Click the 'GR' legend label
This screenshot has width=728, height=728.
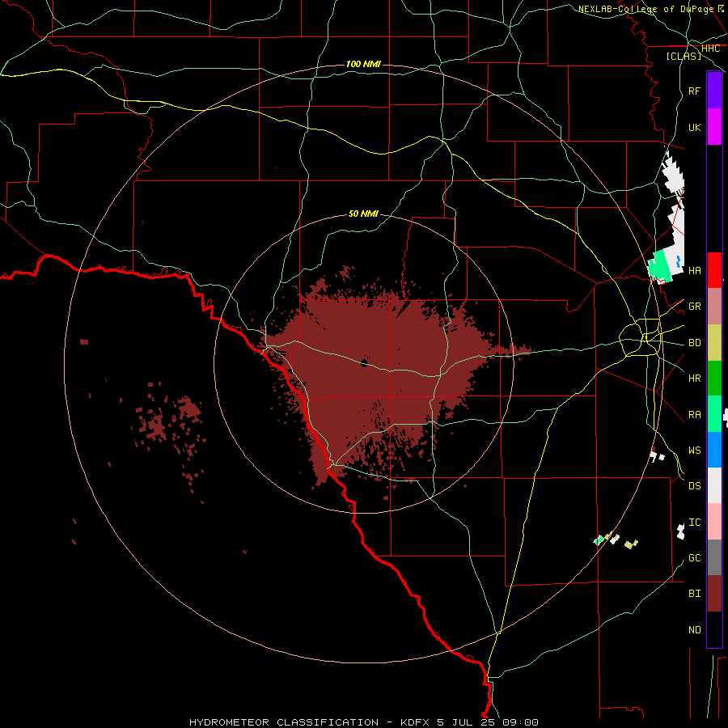pos(694,307)
